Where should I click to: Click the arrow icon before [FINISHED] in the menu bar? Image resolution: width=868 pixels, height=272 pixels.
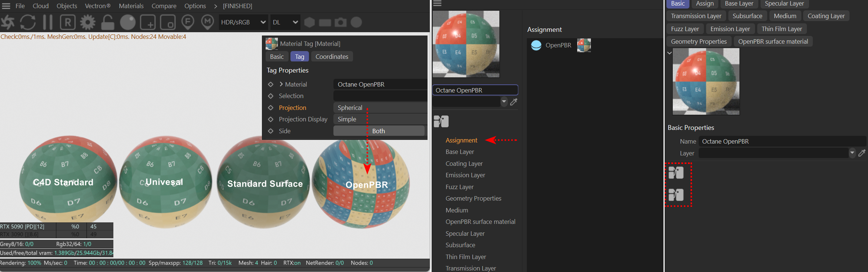point(216,6)
